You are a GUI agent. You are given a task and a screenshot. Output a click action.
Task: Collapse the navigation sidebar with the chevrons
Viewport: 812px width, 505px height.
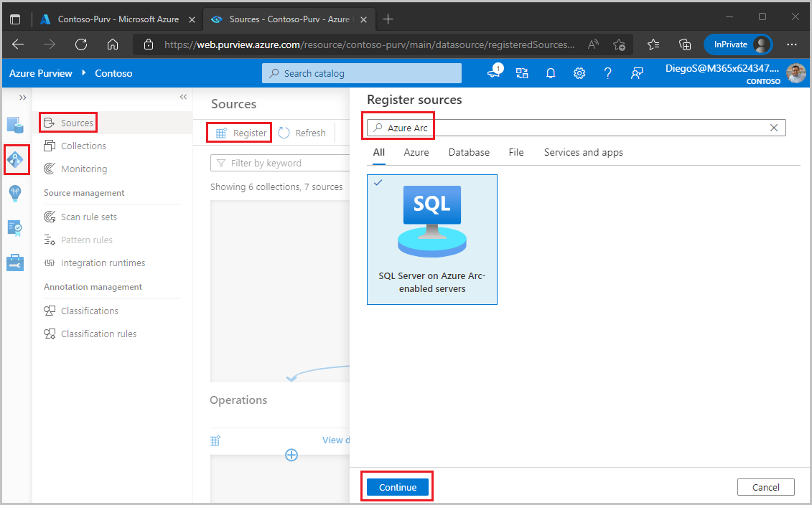tap(23, 97)
